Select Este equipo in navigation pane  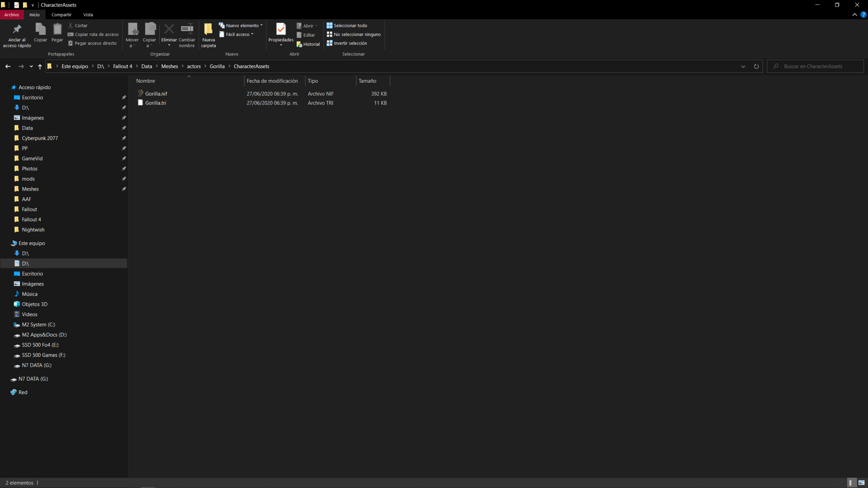tap(32, 243)
